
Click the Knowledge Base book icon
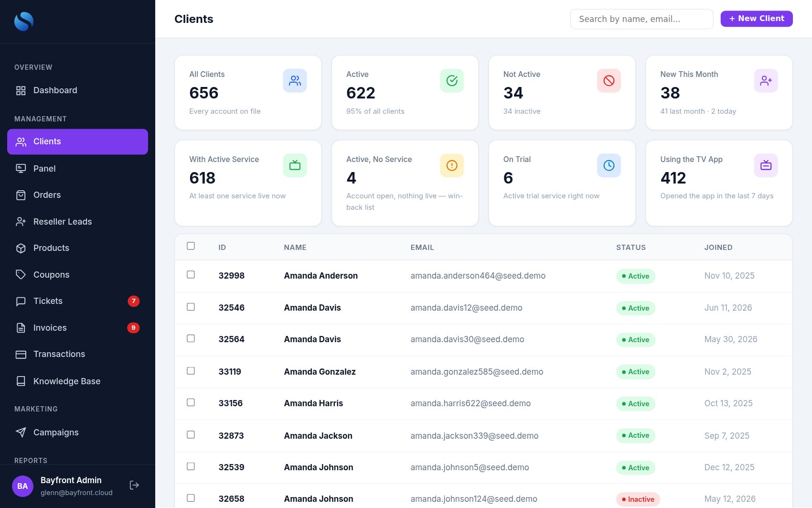click(x=21, y=381)
